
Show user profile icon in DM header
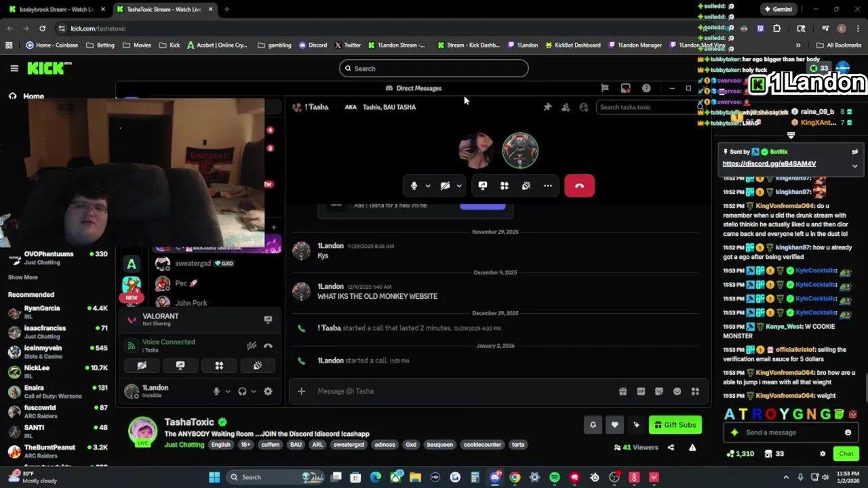(584, 107)
